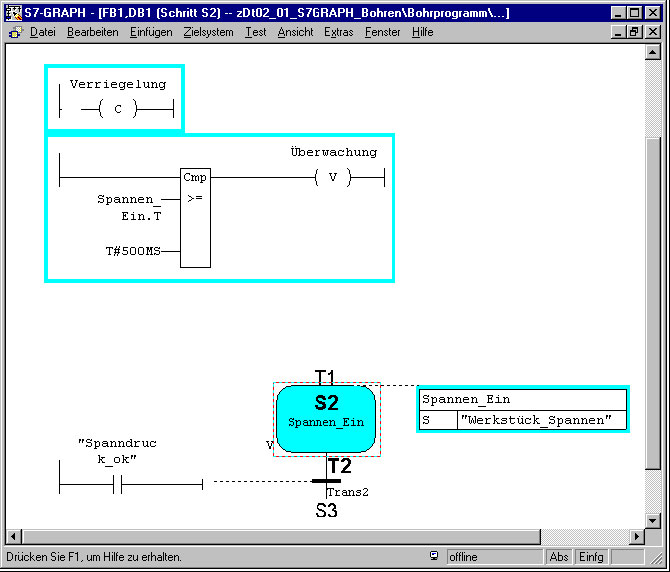Click the Cmp comparator block

195,218
